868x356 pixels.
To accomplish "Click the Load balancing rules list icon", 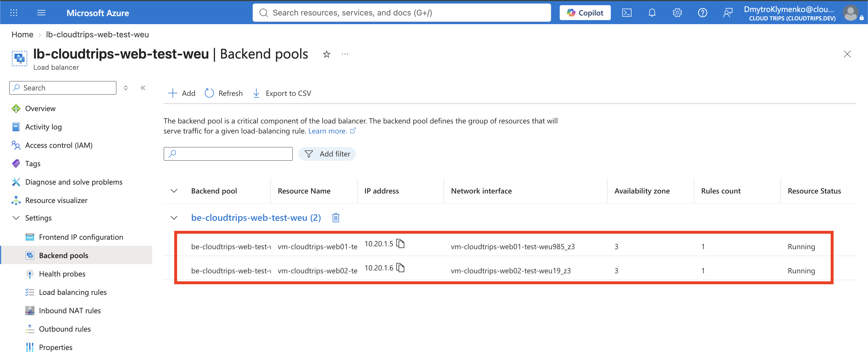I will (x=30, y=292).
